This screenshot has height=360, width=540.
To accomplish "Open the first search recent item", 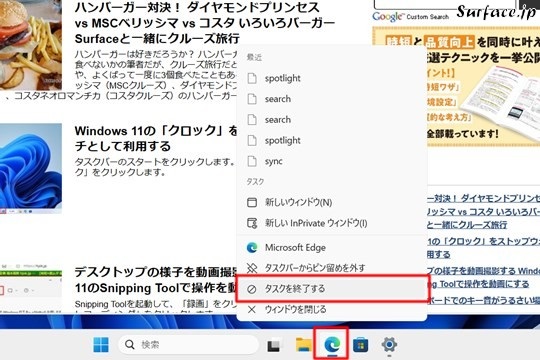I will point(332,99).
